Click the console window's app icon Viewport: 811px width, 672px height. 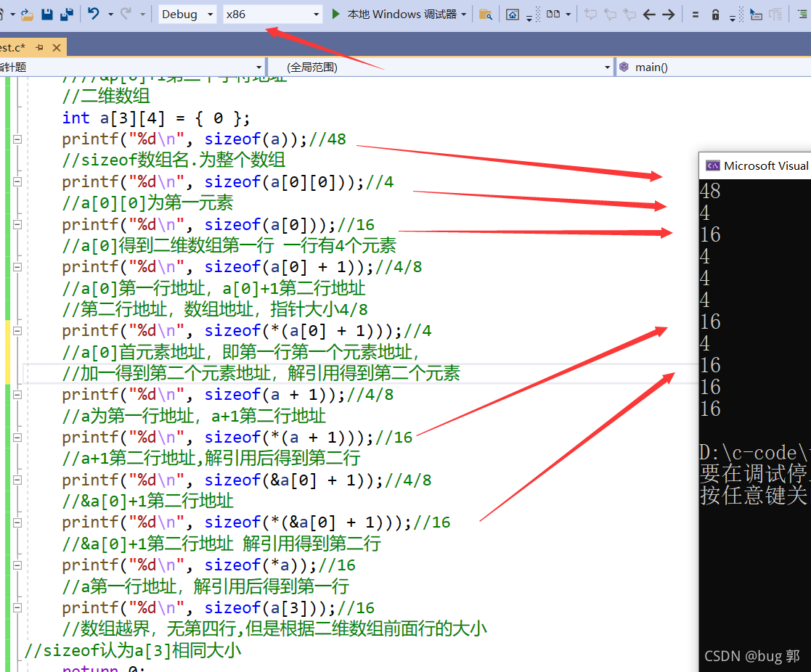pyautogui.click(x=713, y=166)
